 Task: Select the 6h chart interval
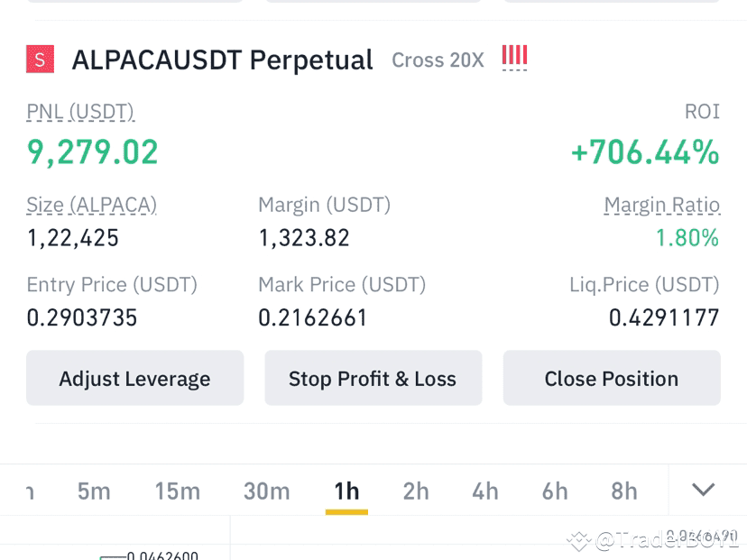click(x=555, y=491)
